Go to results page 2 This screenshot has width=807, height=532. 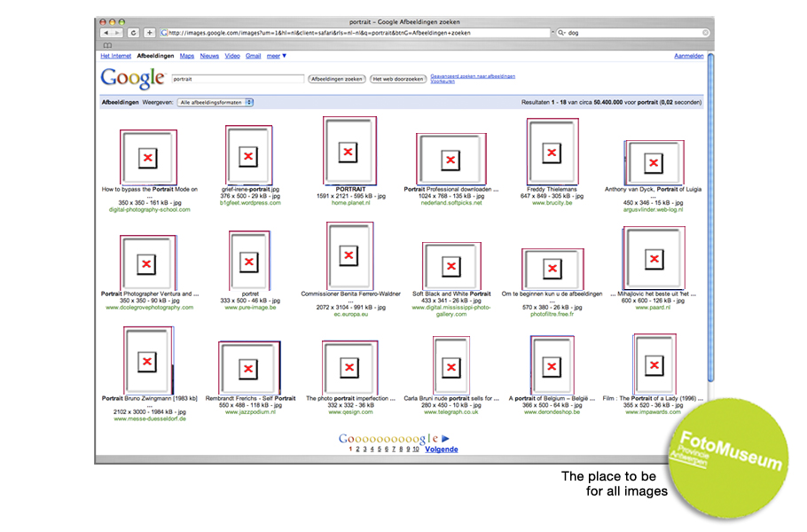click(x=357, y=450)
